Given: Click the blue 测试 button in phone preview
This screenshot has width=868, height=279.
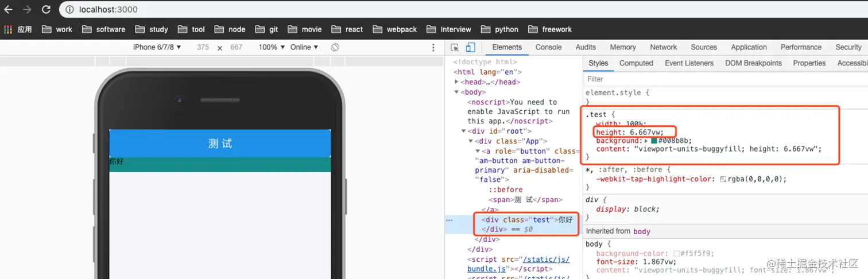Looking at the screenshot, I should (x=220, y=144).
